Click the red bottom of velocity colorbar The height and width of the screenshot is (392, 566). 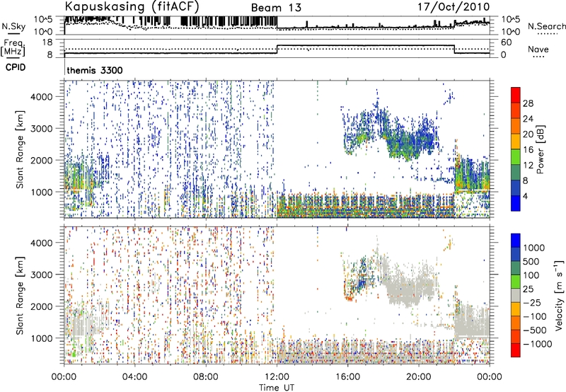516,350
